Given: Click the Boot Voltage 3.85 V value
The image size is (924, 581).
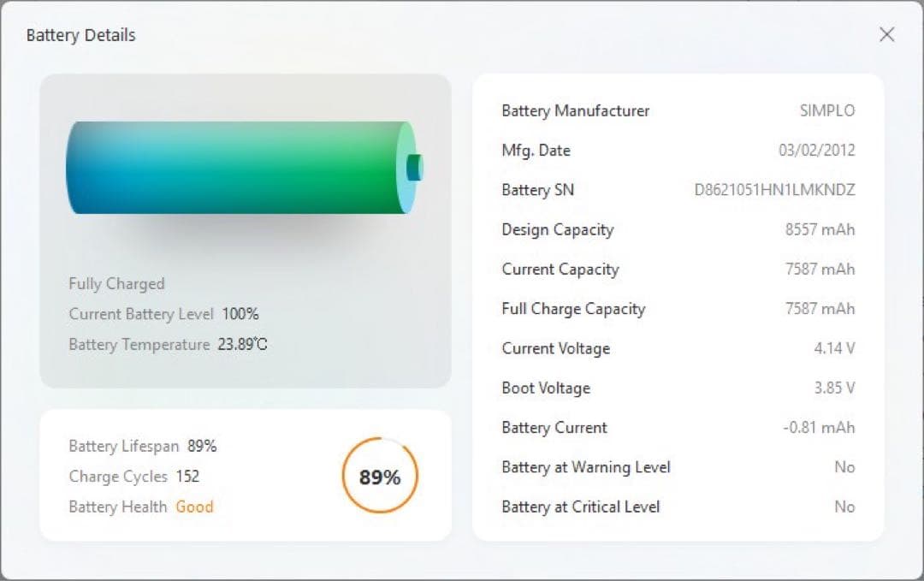Looking at the screenshot, I should click(833, 388).
